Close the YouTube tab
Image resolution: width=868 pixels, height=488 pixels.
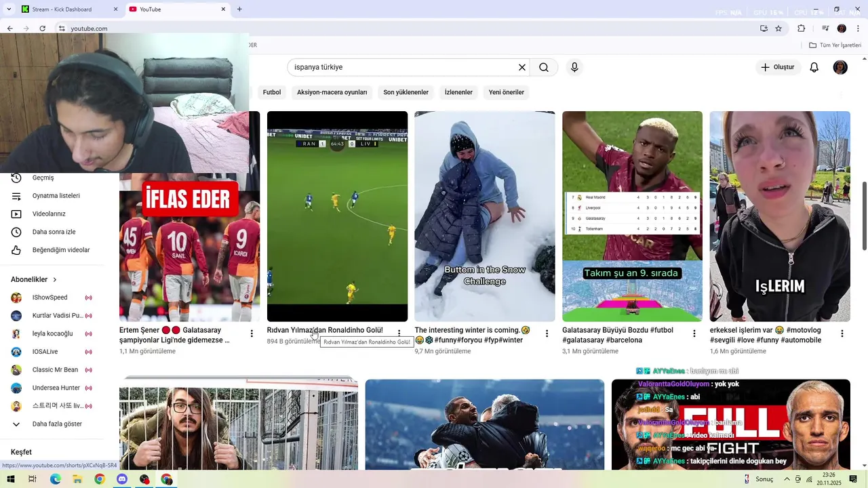coord(223,9)
